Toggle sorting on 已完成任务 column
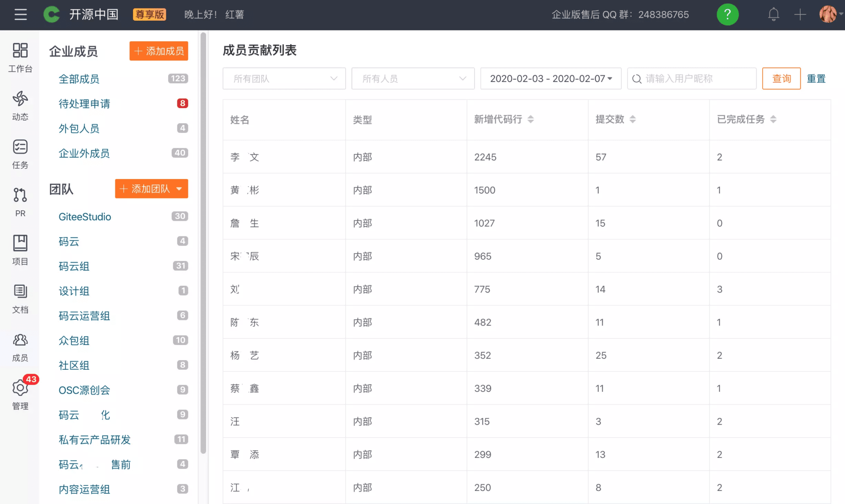Image resolution: width=845 pixels, height=504 pixels. click(x=774, y=119)
